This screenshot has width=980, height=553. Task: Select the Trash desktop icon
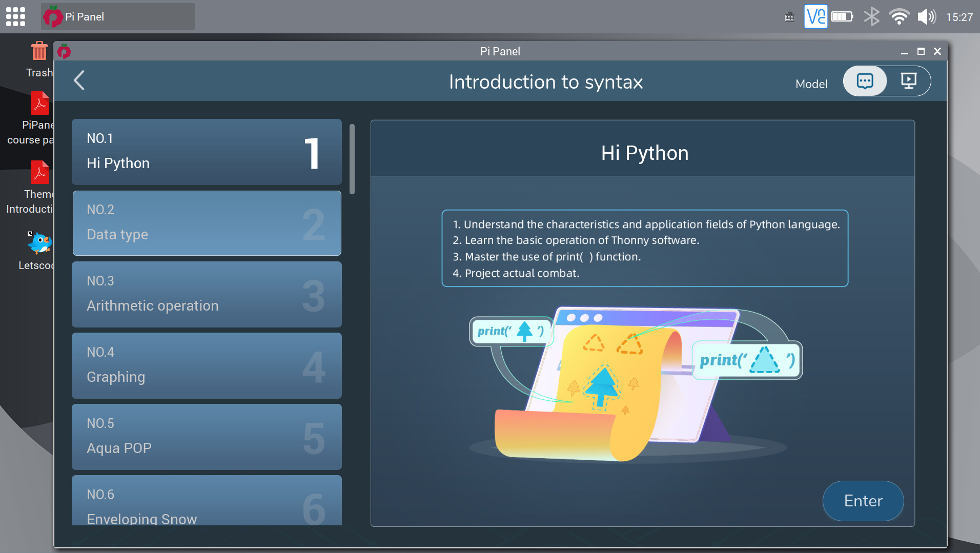click(39, 60)
